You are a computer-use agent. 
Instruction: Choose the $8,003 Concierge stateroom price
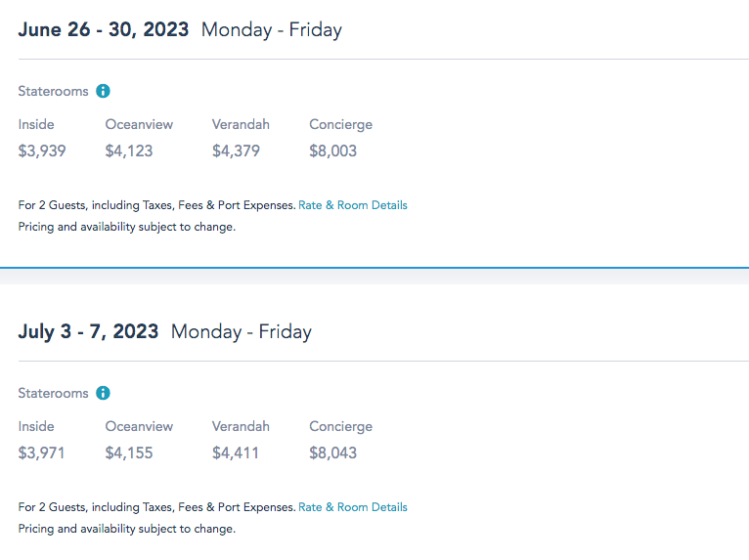tap(333, 151)
